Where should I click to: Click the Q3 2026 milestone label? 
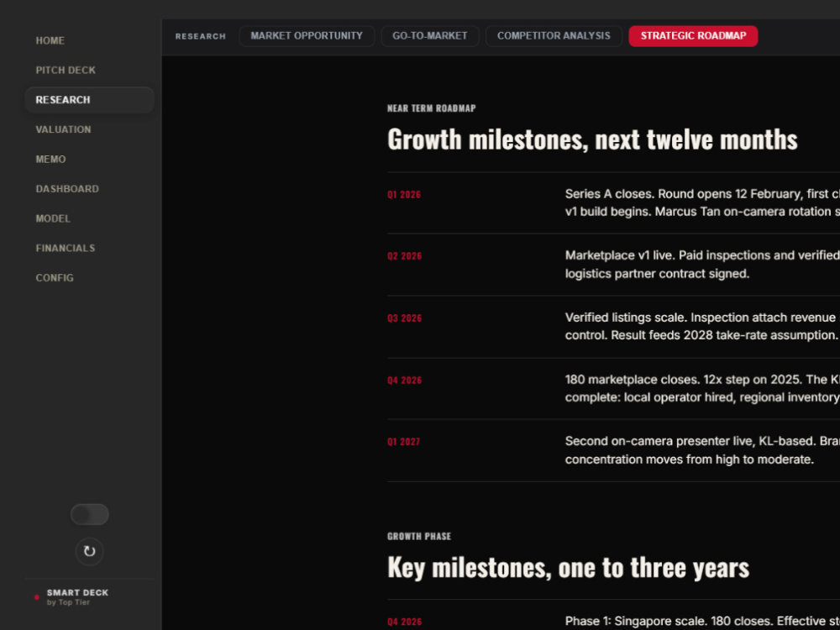pos(405,318)
